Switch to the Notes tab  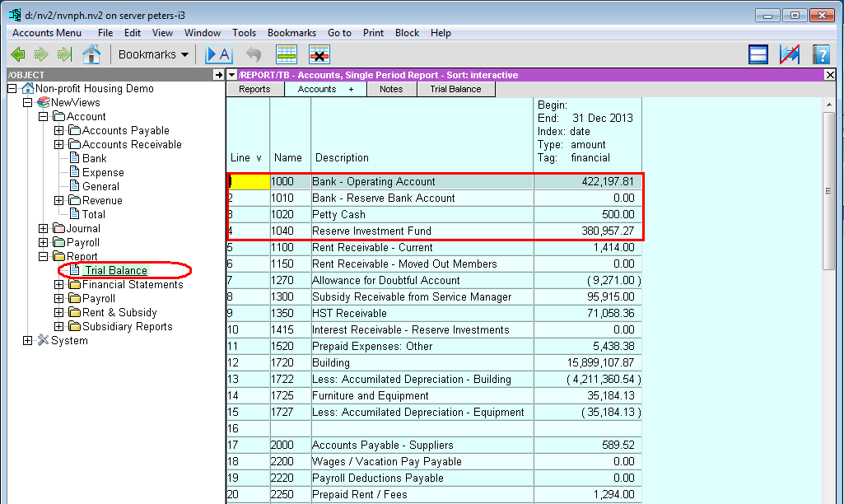pos(391,89)
